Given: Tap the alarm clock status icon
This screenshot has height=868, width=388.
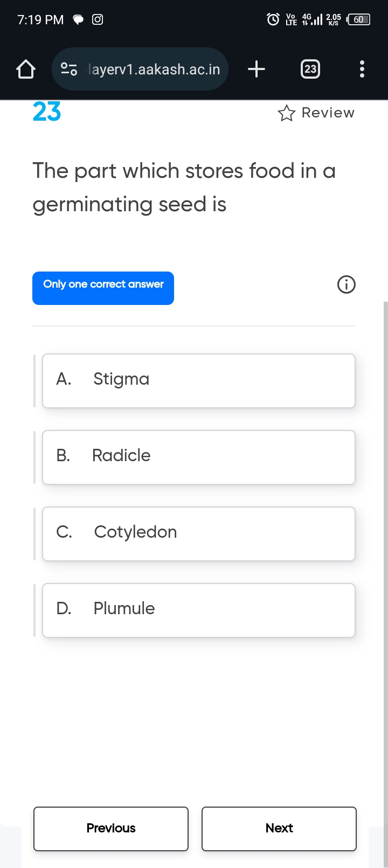Looking at the screenshot, I should click(x=273, y=20).
